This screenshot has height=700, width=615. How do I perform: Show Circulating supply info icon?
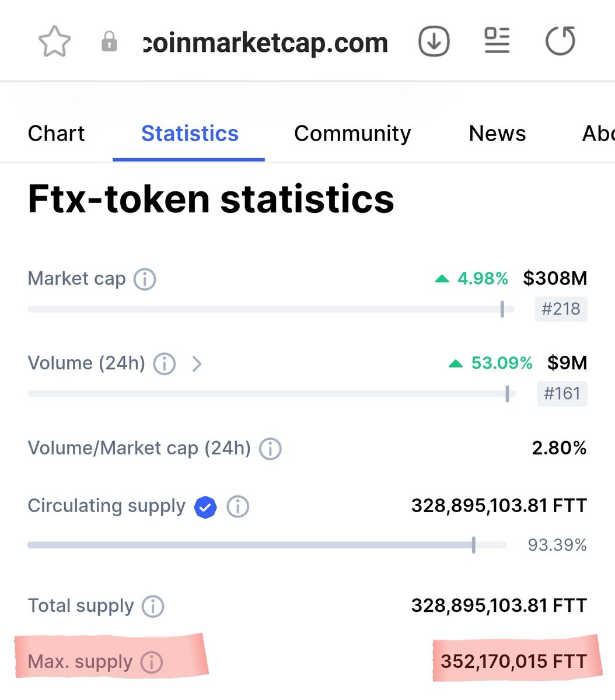(x=237, y=506)
